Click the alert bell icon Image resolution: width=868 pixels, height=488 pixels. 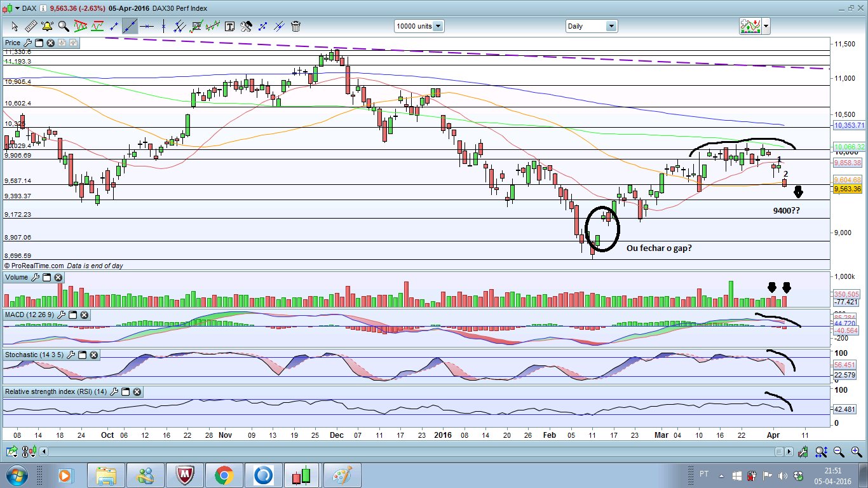coord(47,26)
